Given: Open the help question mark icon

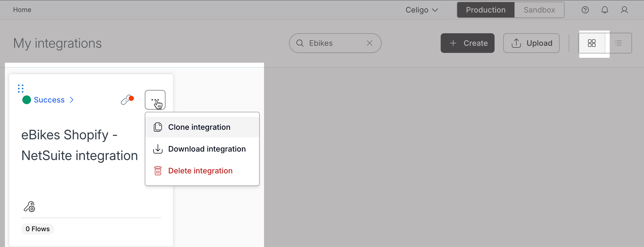Looking at the screenshot, I should click(x=585, y=10).
